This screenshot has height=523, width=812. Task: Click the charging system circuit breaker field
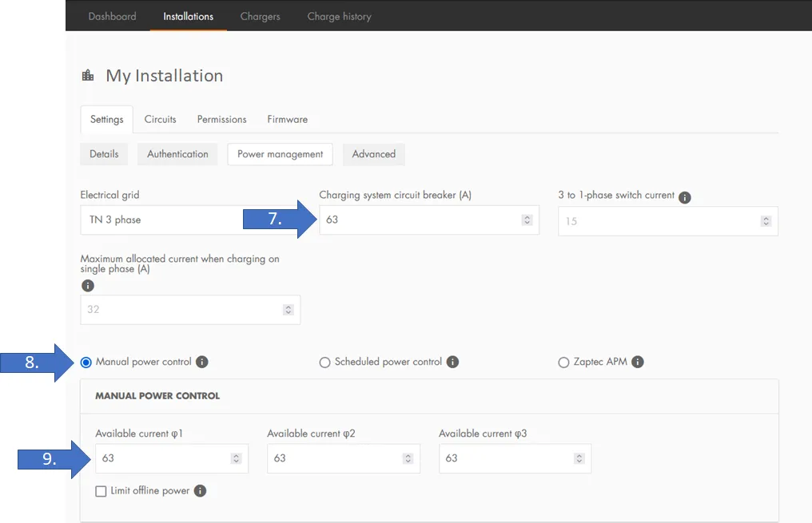coord(429,220)
